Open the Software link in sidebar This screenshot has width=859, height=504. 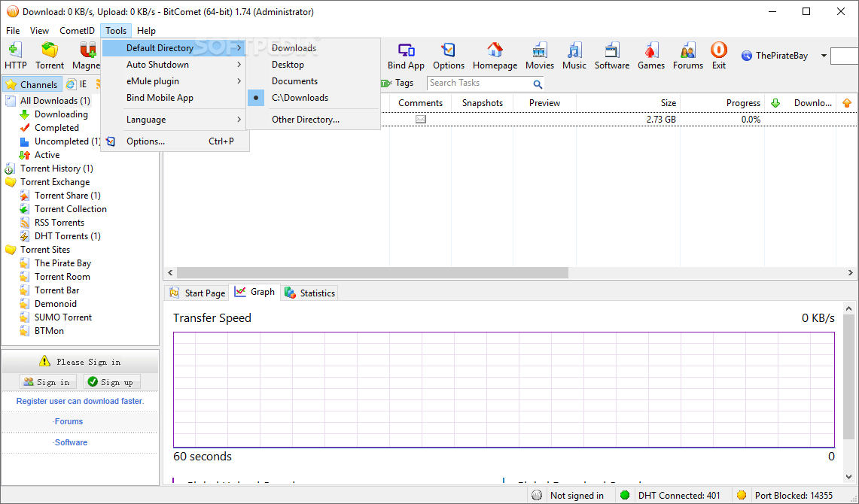click(x=71, y=442)
